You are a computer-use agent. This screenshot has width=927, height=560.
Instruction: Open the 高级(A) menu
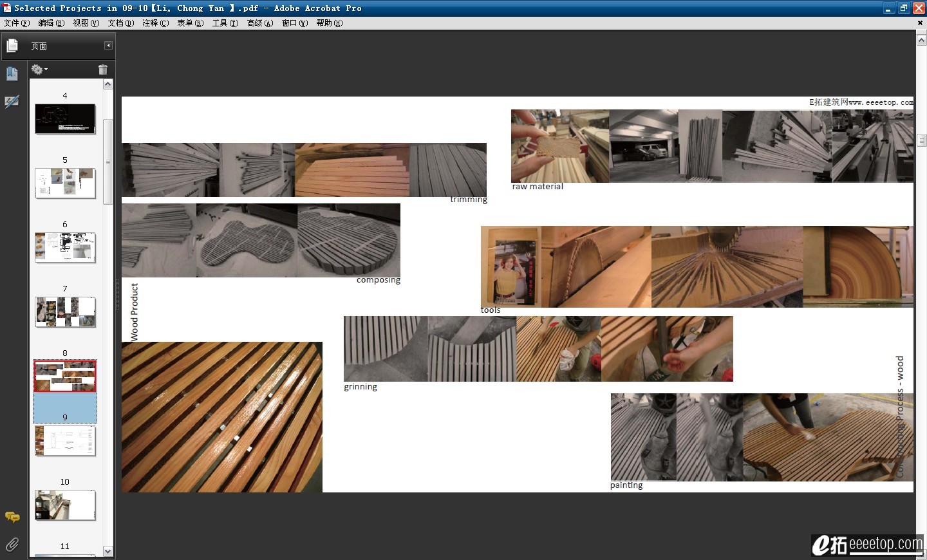[260, 23]
